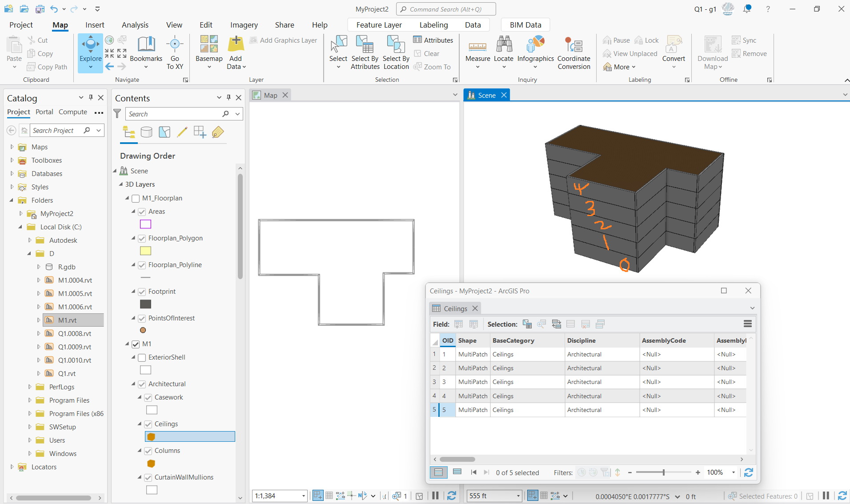Click Select By Attributes in Selection group
Screen dimensions: 850x504
coord(365,52)
